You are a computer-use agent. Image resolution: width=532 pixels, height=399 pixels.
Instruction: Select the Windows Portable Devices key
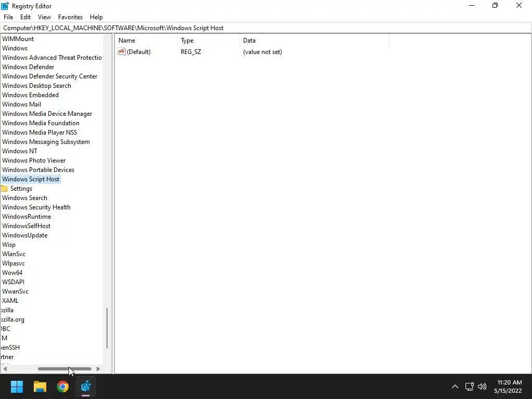38,170
